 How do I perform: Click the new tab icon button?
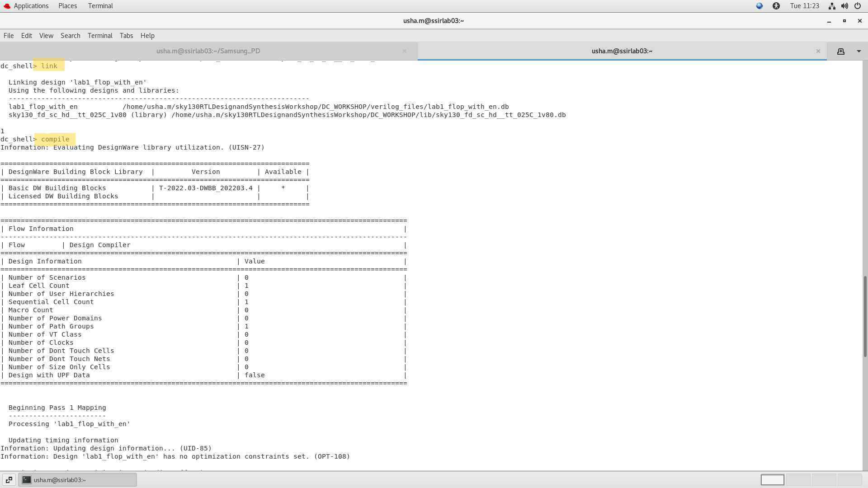840,52
